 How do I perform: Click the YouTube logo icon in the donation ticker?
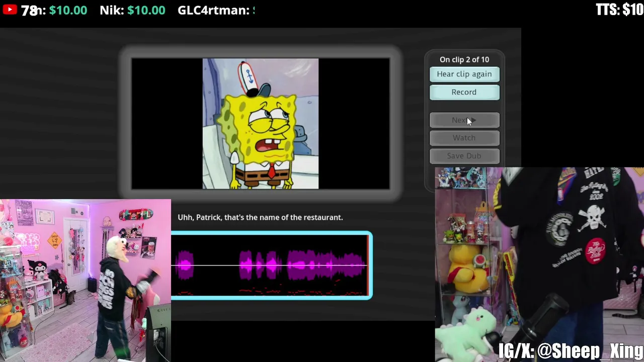pos(9,10)
